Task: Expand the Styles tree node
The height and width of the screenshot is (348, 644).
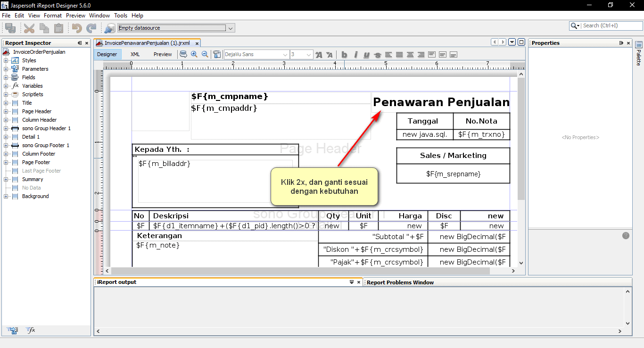Action: 6,60
